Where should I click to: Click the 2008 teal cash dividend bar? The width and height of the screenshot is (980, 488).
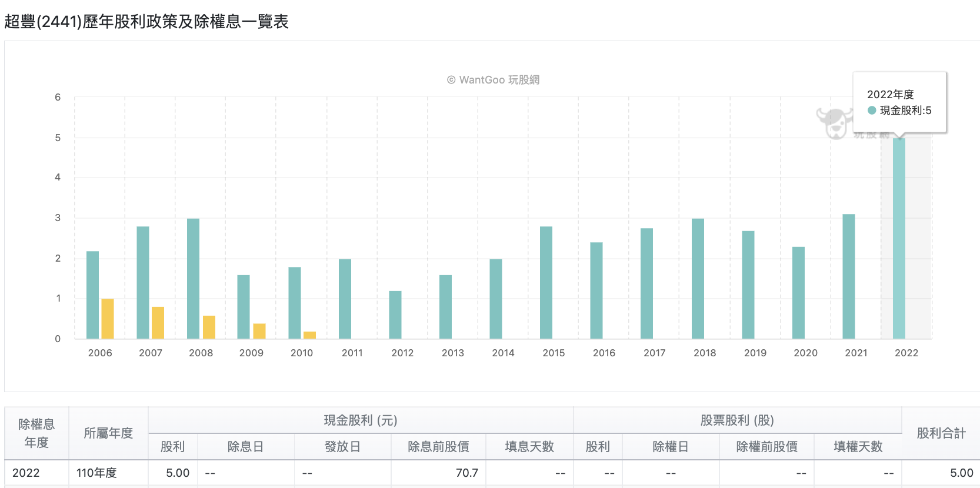pyautogui.click(x=193, y=279)
